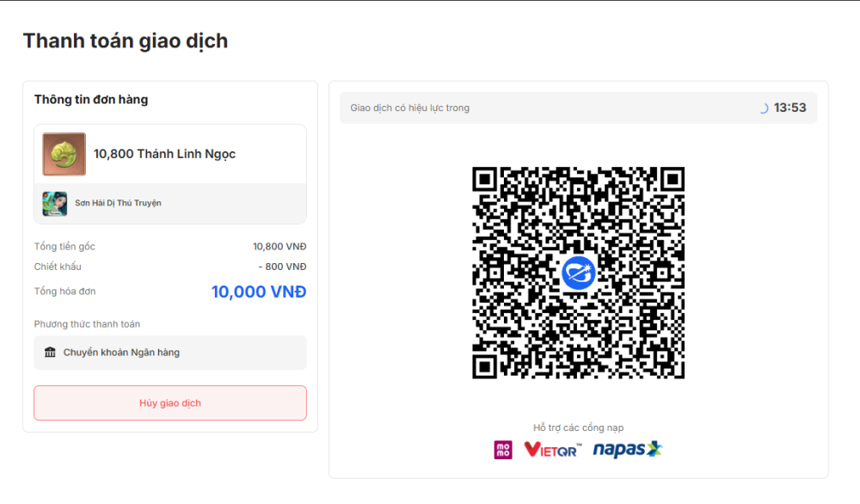Viewport: 860px width, 504px height.
Task: Click the 13:53 countdown timer
Action: pos(789,108)
